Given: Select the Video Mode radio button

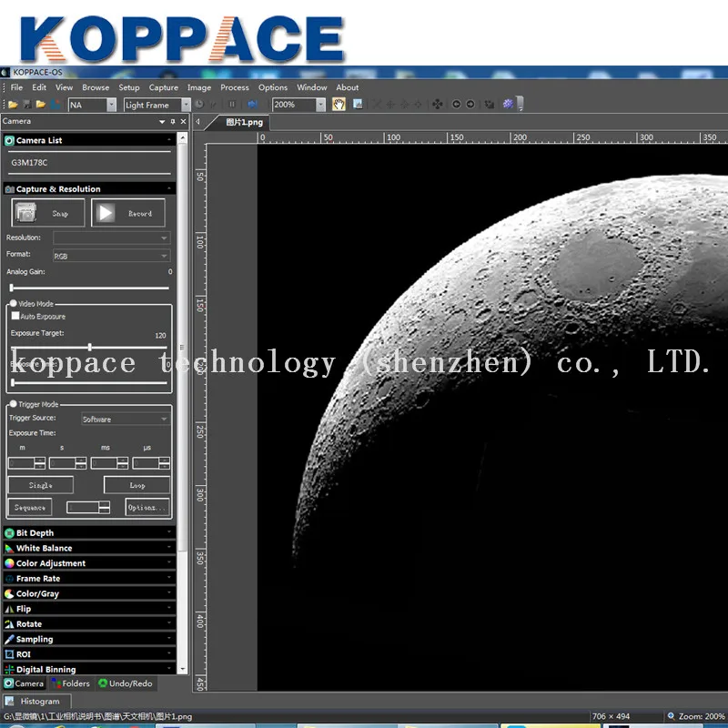Looking at the screenshot, I should [13, 303].
